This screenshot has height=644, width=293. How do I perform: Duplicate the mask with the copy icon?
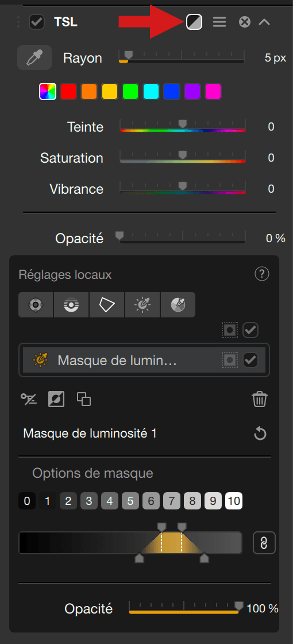pos(84,399)
